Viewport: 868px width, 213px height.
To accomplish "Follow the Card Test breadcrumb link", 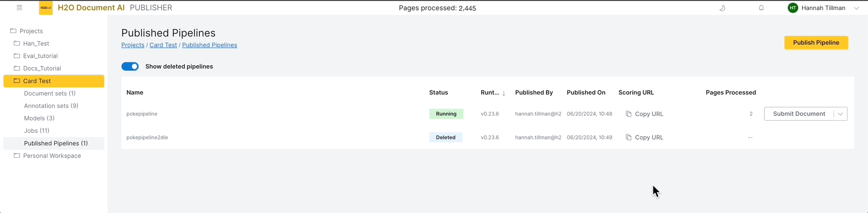I will click(x=163, y=45).
